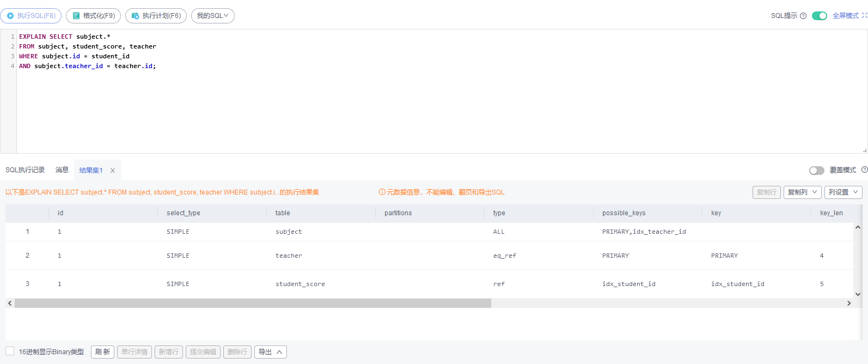Image resolution: width=868 pixels, height=364 pixels.
Task: Click the 刷新 refresh button
Action: click(x=102, y=352)
